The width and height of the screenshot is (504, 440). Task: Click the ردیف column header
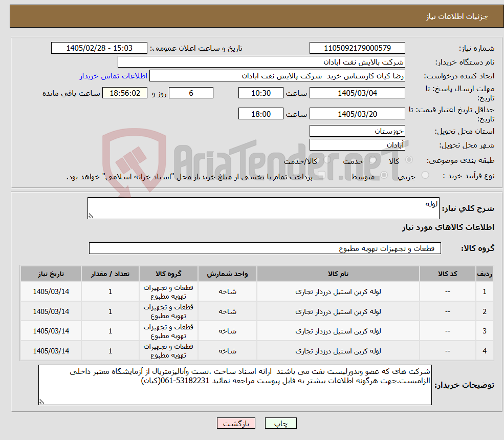[x=485, y=274]
